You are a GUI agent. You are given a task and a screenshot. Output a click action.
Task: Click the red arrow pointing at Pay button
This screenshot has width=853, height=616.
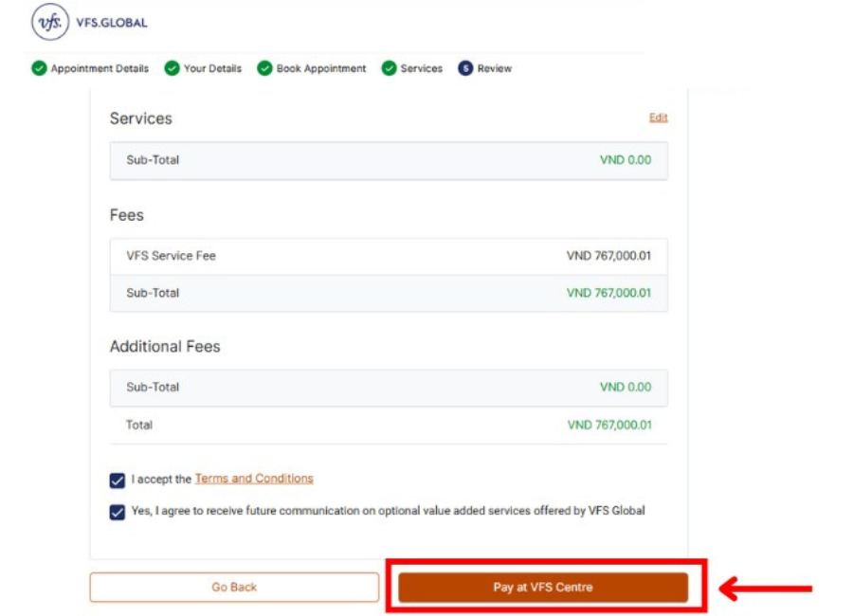pyautogui.click(x=766, y=589)
